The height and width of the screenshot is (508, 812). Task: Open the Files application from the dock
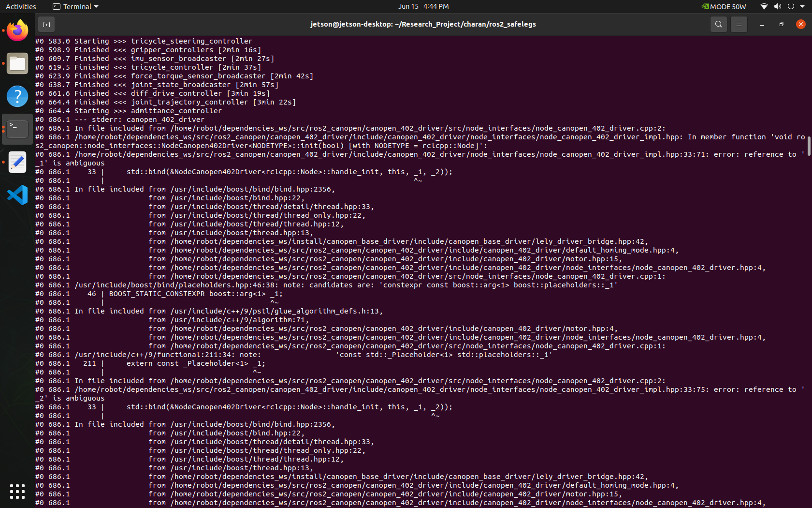pos(17,63)
